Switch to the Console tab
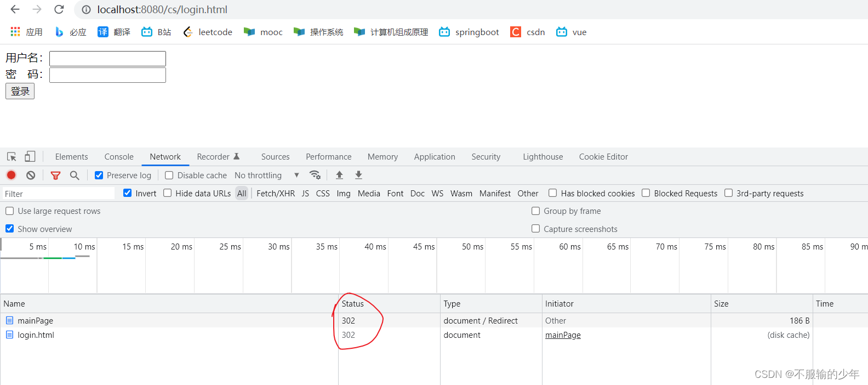The image size is (868, 385). pos(119,157)
